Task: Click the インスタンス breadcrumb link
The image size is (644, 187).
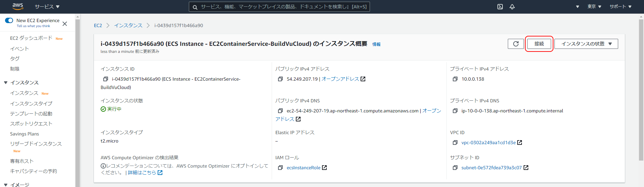Action: (128, 25)
